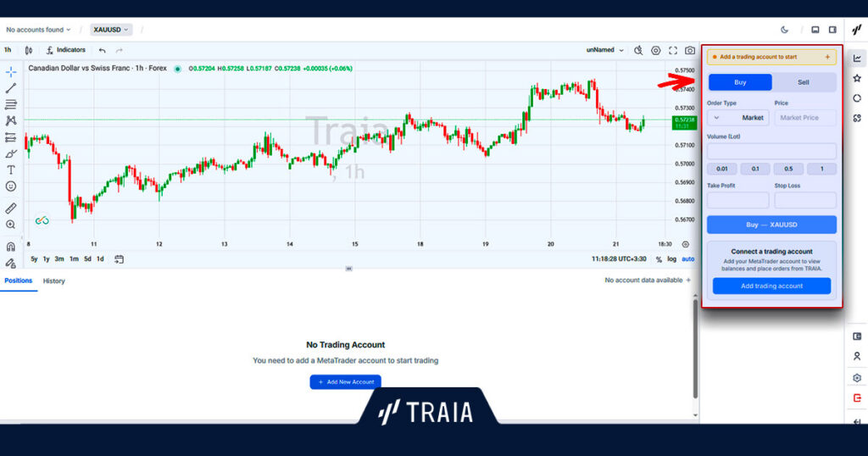Activate the zoom in tool
Image resolution: width=868 pixels, height=456 pixels.
tap(10, 225)
